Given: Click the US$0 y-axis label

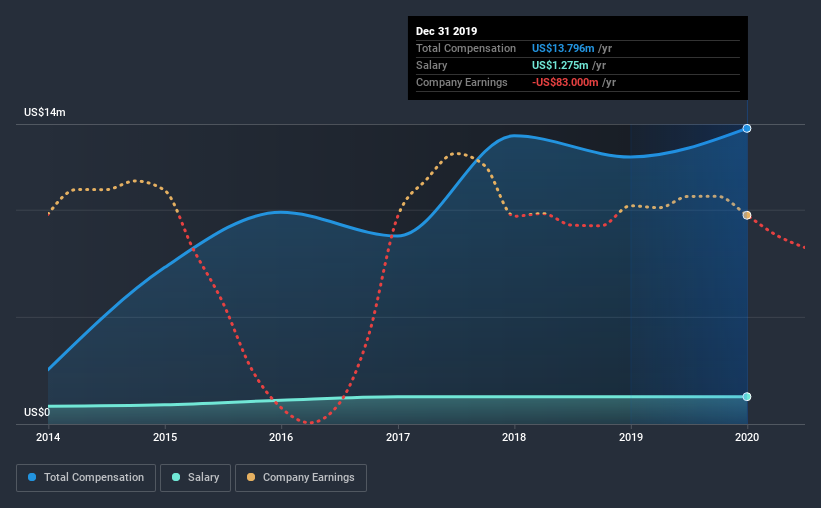Looking at the screenshot, I should pyautogui.click(x=37, y=412).
